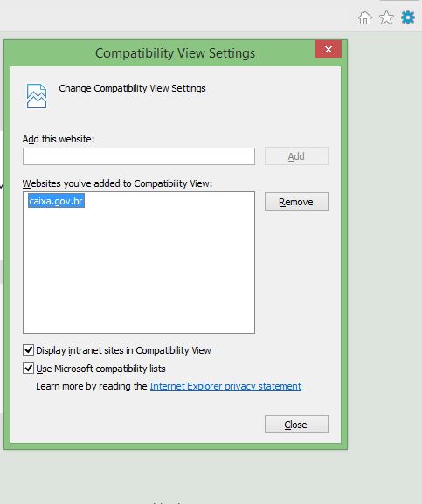The height and width of the screenshot is (504, 422).
Task: Toggle Use Microsoft compatibility lists checkbox
Action: 28,369
